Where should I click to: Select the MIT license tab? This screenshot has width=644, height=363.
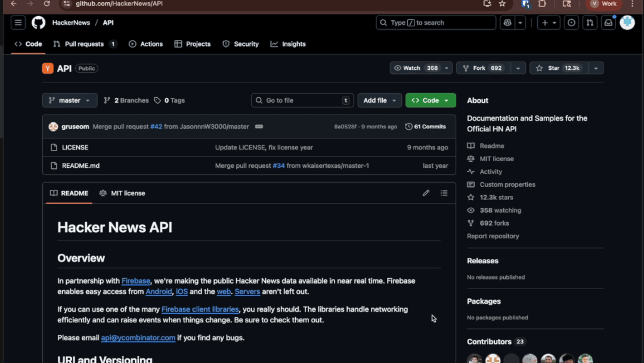(x=122, y=193)
